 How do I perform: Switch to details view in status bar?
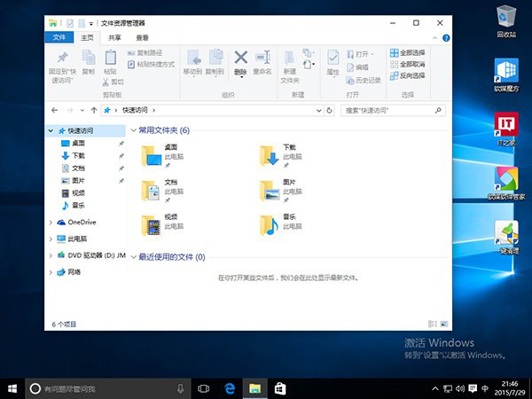point(434,325)
